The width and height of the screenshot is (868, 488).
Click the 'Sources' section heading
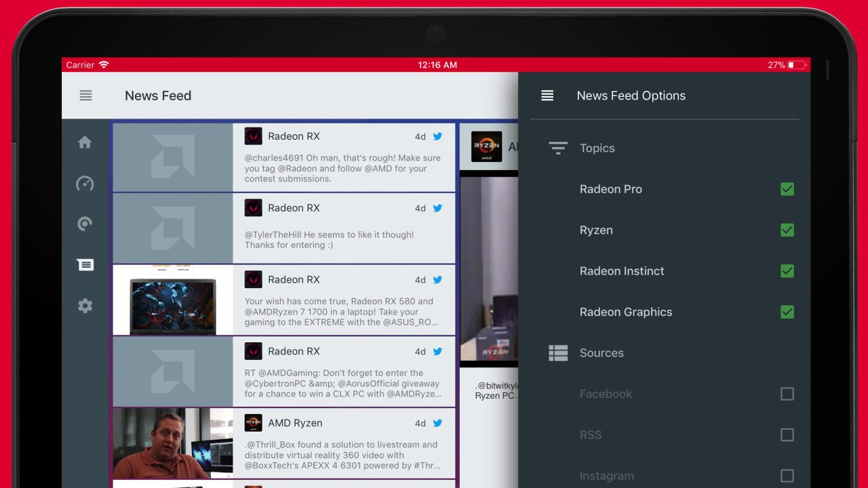601,353
